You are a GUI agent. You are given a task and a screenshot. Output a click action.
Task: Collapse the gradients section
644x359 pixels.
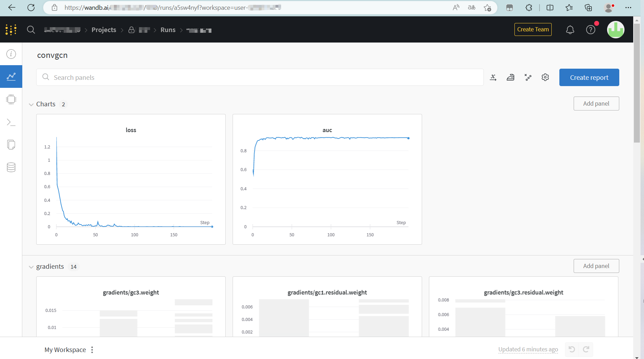coord(31,267)
